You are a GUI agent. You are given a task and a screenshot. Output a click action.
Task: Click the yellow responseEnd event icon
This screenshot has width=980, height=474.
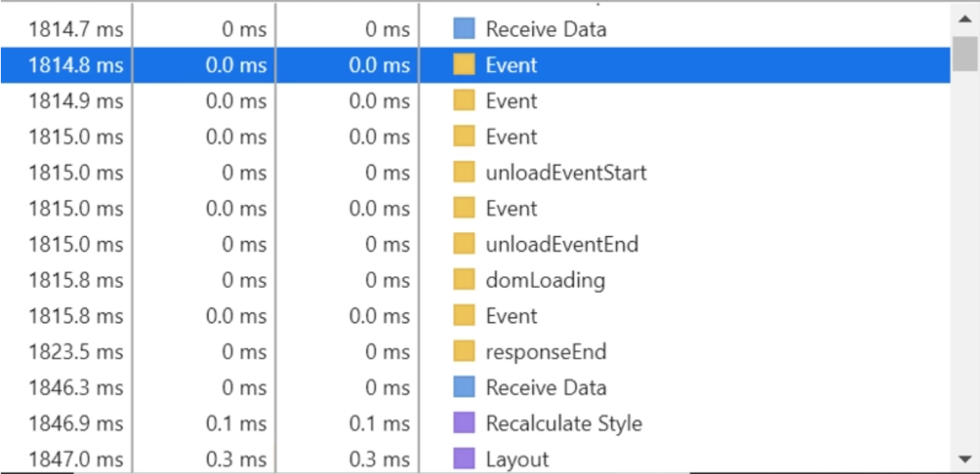coord(464,352)
